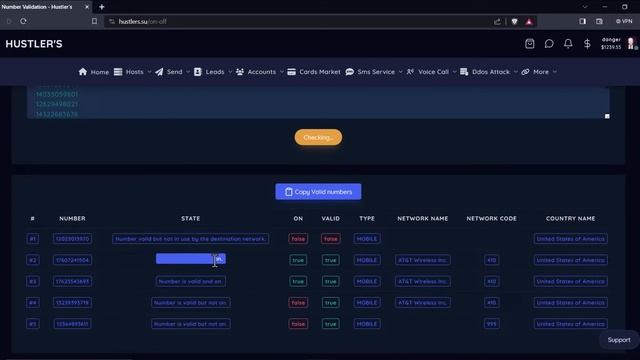The height and width of the screenshot is (360, 640).
Task: Click the More link chain icon
Action: point(525,72)
